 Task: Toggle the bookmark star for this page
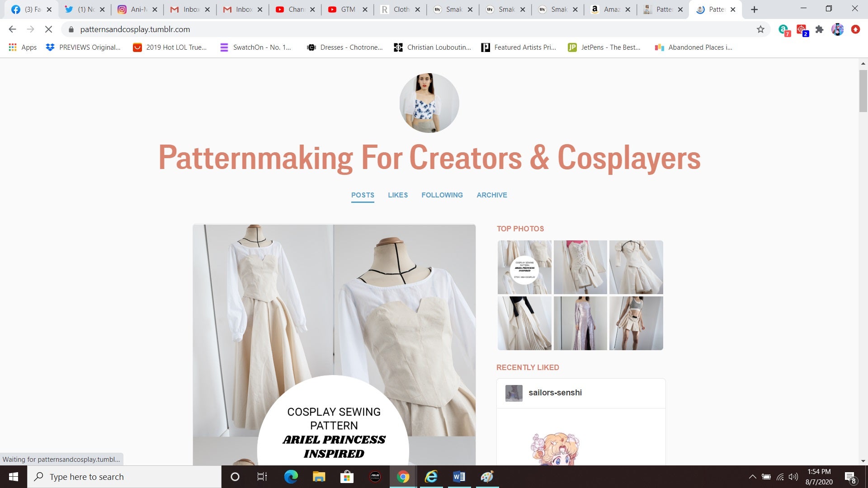click(760, 29)
